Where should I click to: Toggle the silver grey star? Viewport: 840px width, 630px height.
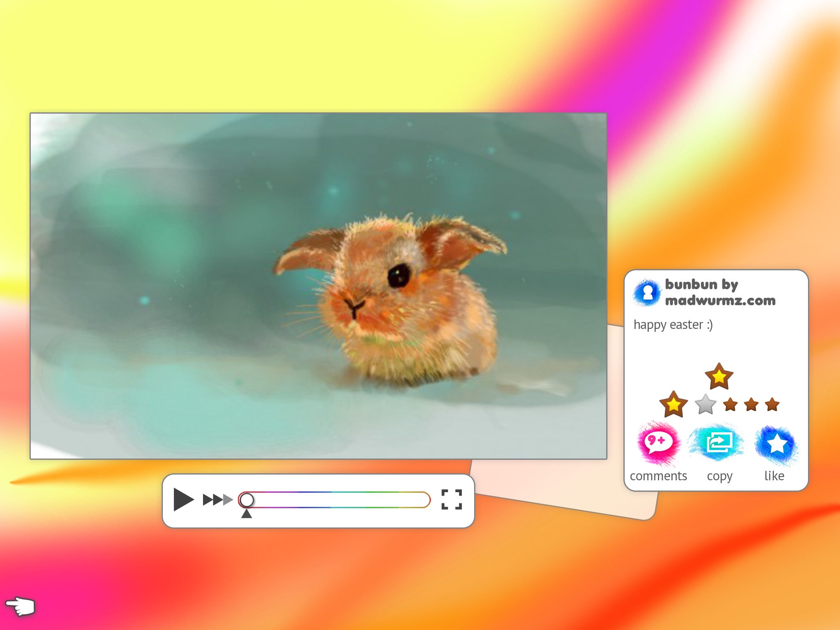pos(705,404)
